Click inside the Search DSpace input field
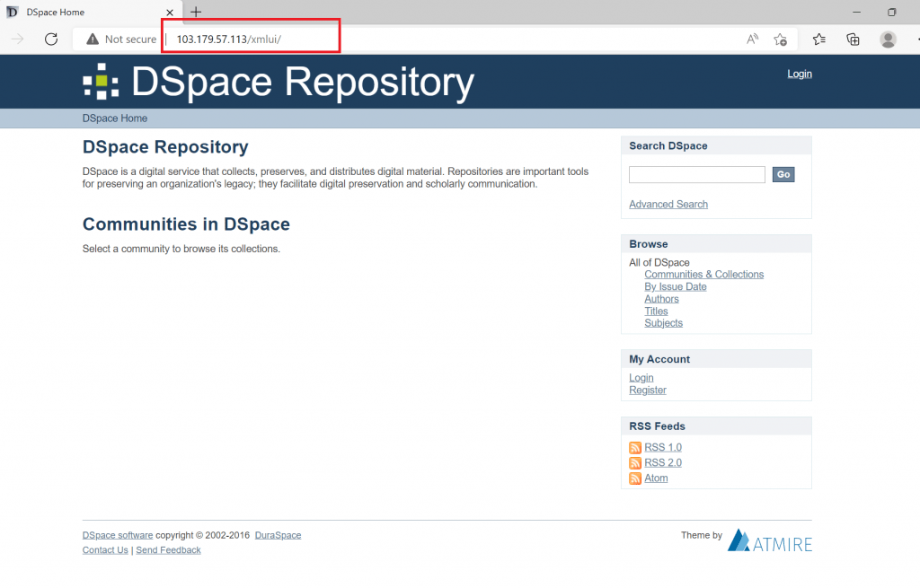920x588 pixels. (696, 174)
